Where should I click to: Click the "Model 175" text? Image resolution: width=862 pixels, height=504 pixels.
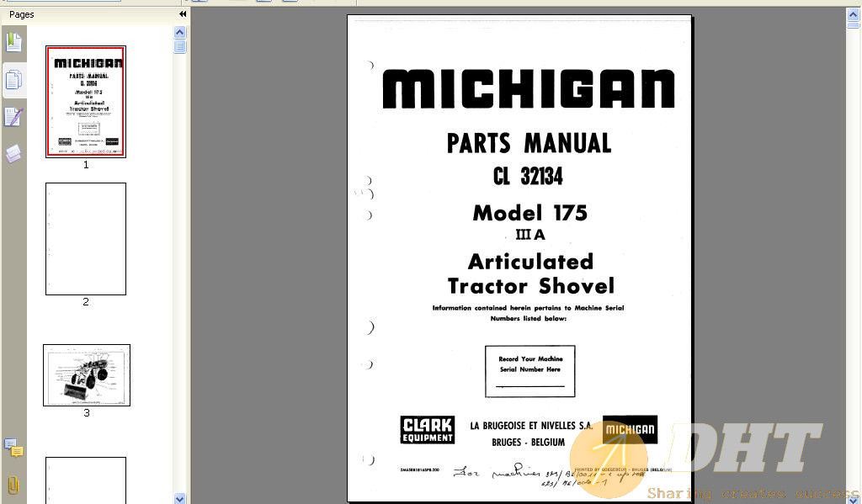530,213
